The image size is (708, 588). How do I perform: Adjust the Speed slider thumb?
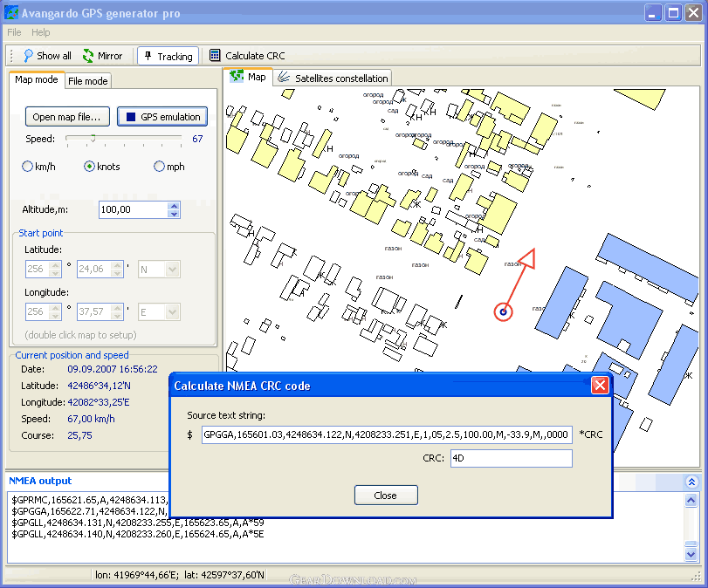[x=93, y=138]
